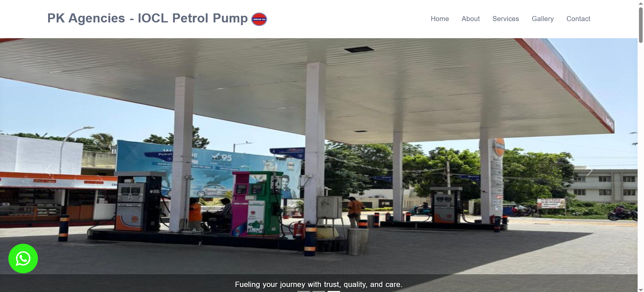The width and height of the screenshot is (644, 292).
Task: Select the second carousel slide indicator
Action: [319, 291]
